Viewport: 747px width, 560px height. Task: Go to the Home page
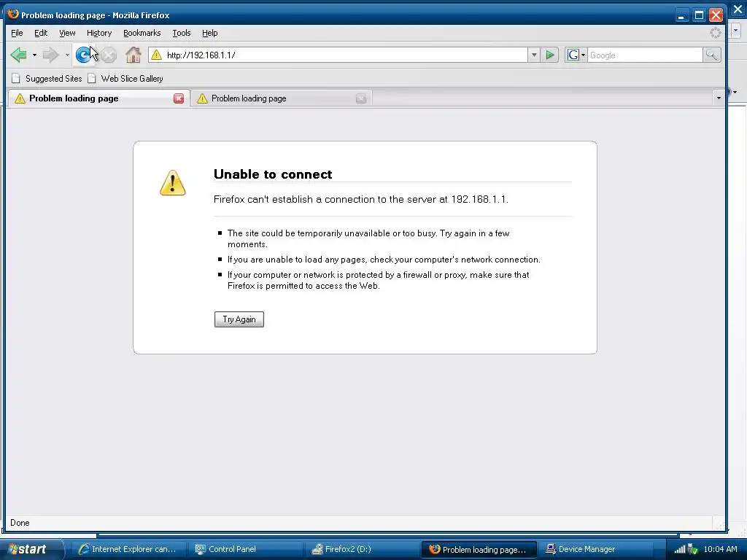(x=133, y=55)
